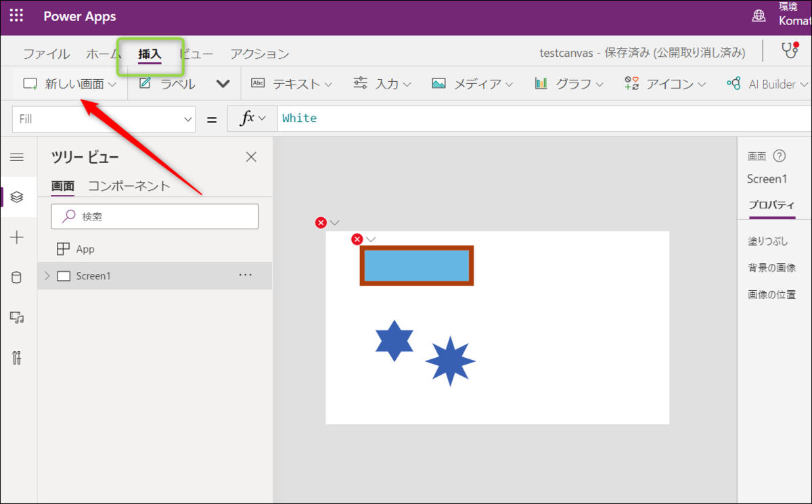Expand the dropdown chevron next to ラベル

(223, 84)
